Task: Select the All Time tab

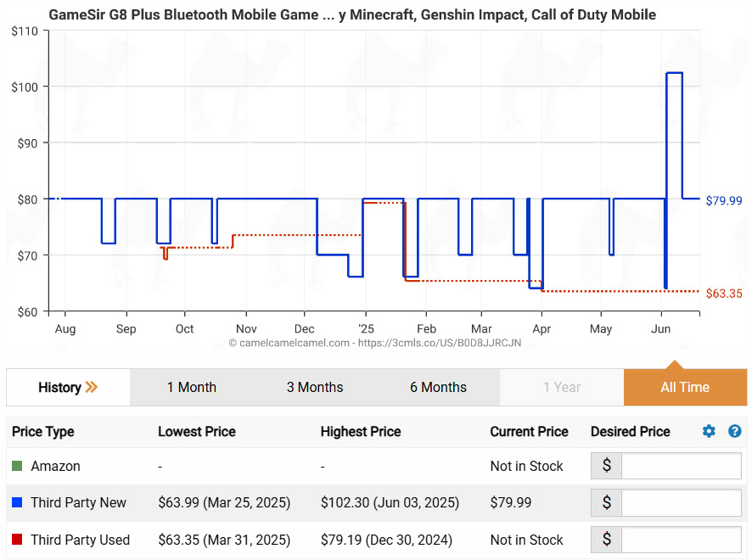Action: (685, 388)
